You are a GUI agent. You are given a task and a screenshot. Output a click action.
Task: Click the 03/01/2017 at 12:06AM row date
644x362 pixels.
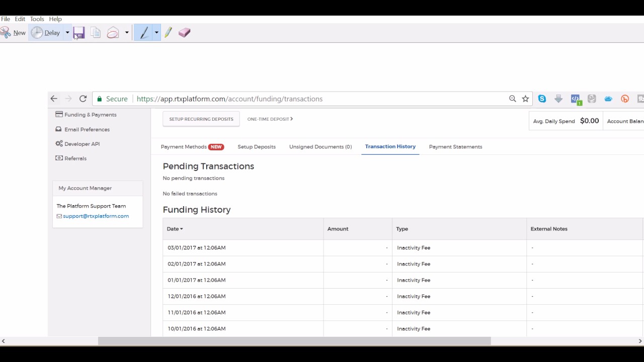coord(197,248)
